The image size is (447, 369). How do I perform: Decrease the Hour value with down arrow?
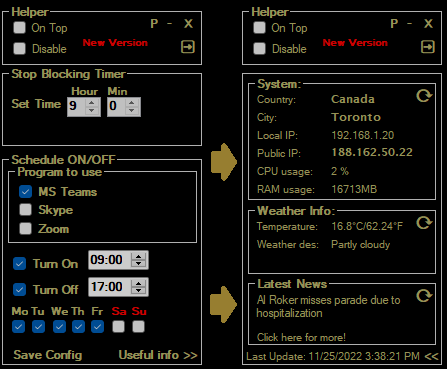click(x=92, y=111)
